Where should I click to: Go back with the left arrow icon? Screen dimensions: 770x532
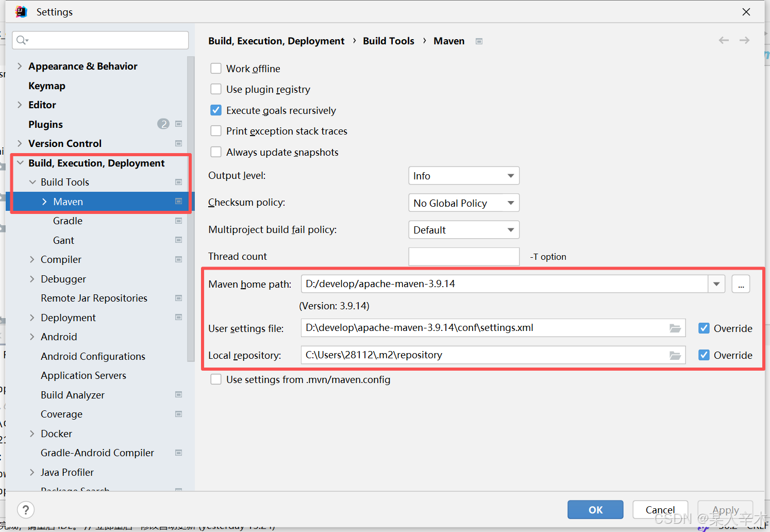[724, 40]
